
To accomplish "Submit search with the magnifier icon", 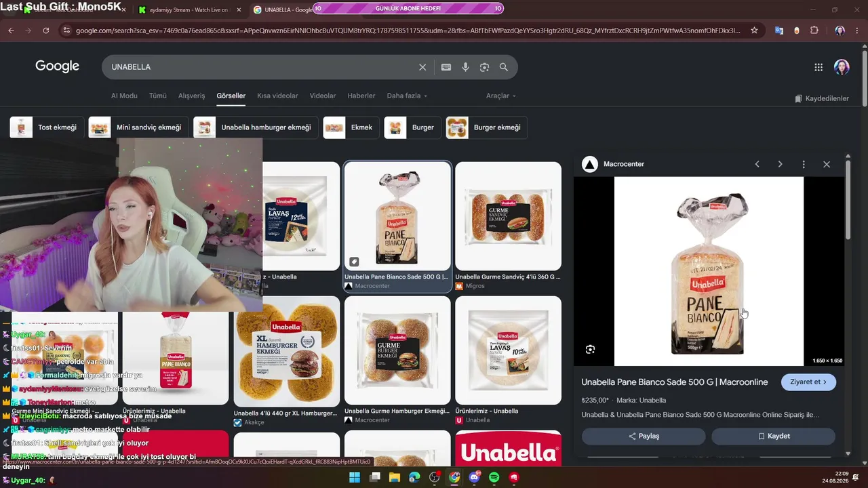I will (504, 67).
